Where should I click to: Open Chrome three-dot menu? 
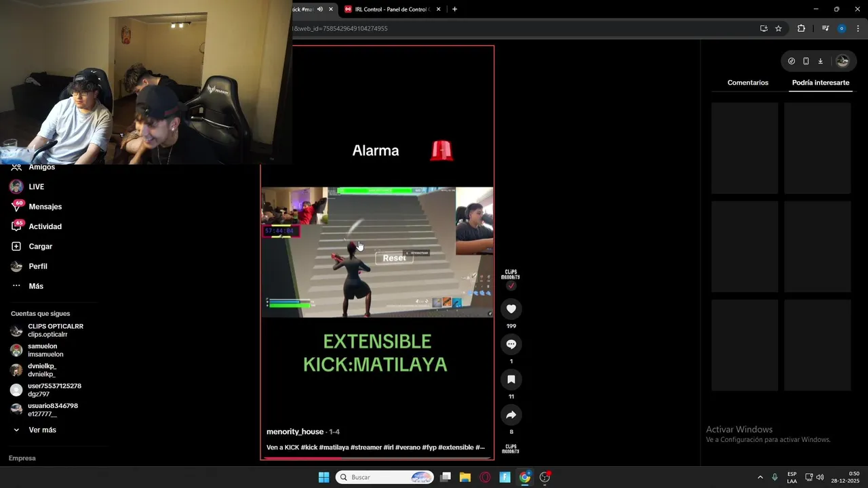pos(858,28)
